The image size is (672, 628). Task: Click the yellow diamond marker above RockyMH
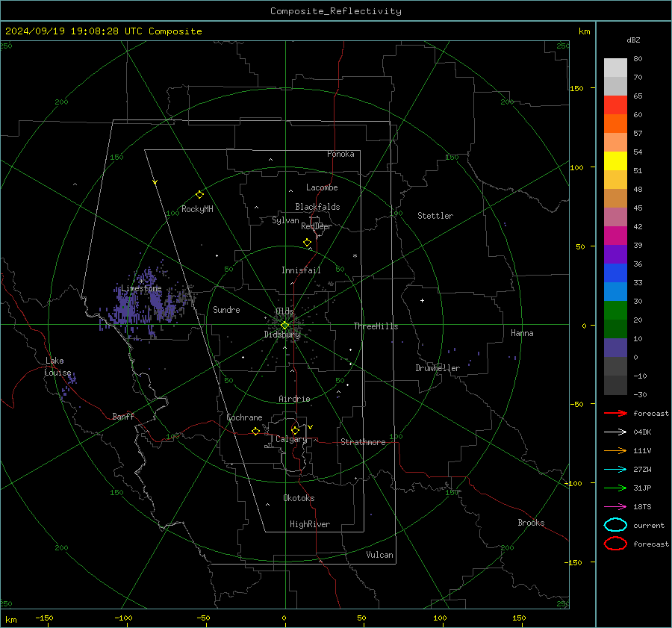(x=199, y=195)
